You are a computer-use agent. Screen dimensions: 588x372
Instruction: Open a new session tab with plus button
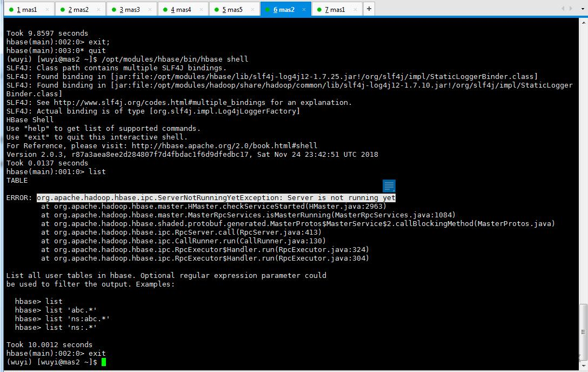[x=369, y=9]
